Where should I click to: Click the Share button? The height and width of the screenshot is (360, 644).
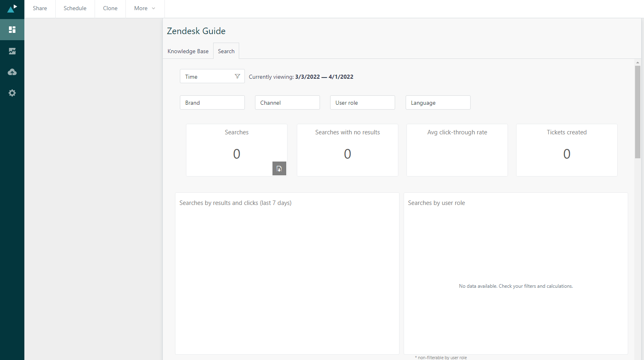(40, 9)
